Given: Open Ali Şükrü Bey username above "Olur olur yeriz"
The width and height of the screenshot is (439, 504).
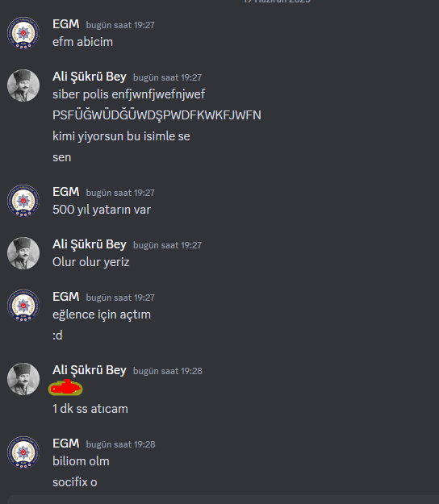Looking at the screenshot, I should (x=90, y=244).
